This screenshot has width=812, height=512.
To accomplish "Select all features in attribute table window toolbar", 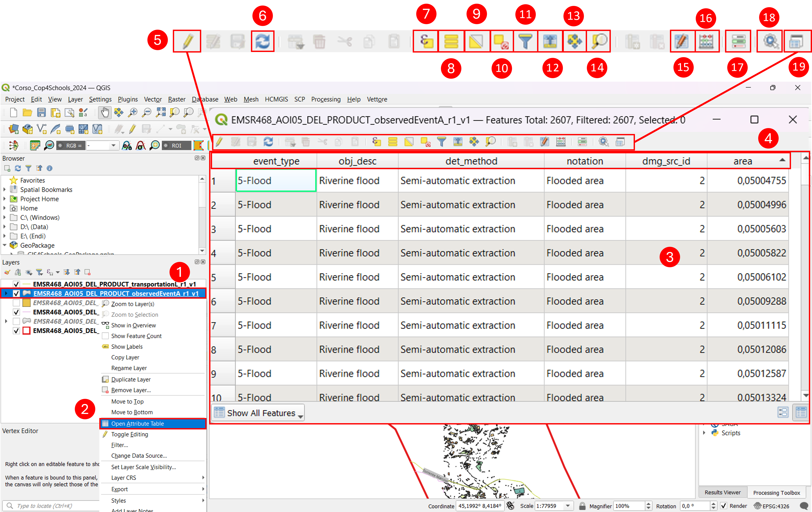I will [x=392, y=142].
